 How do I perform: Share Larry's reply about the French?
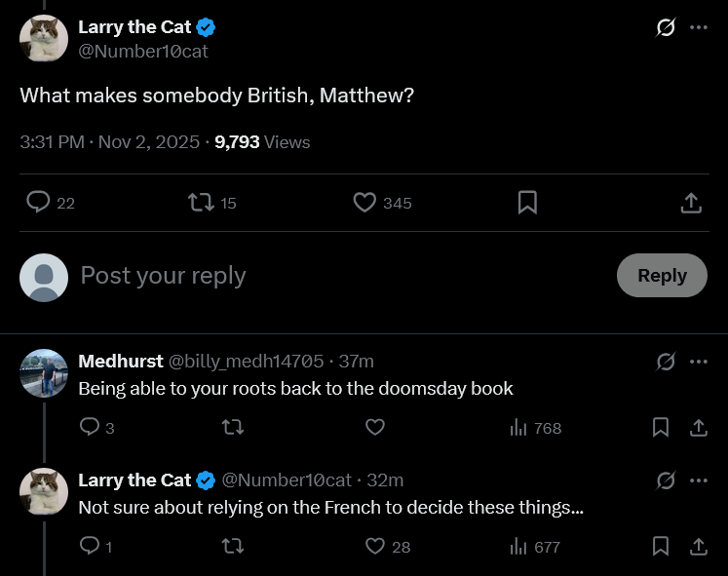698,547
